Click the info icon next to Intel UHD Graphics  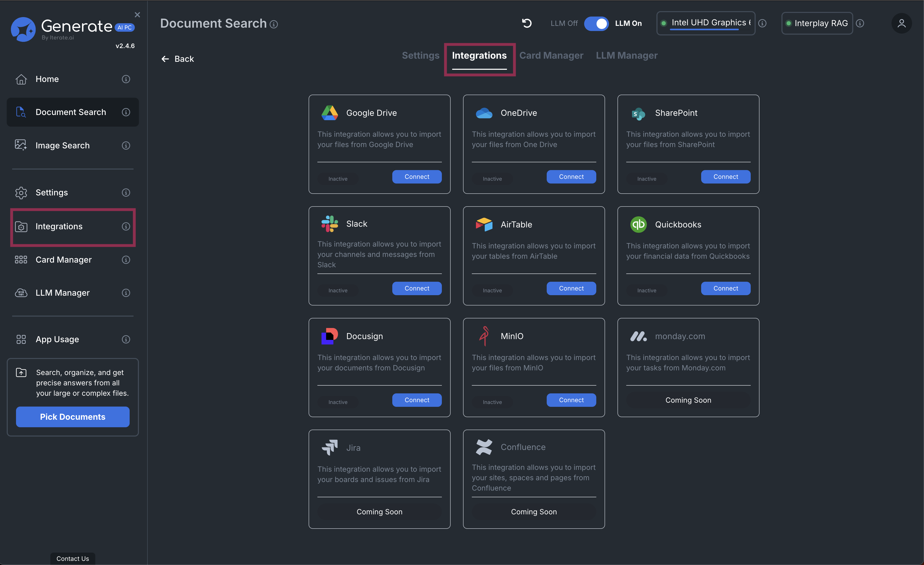pyautogui.click(x=762, y=23)
